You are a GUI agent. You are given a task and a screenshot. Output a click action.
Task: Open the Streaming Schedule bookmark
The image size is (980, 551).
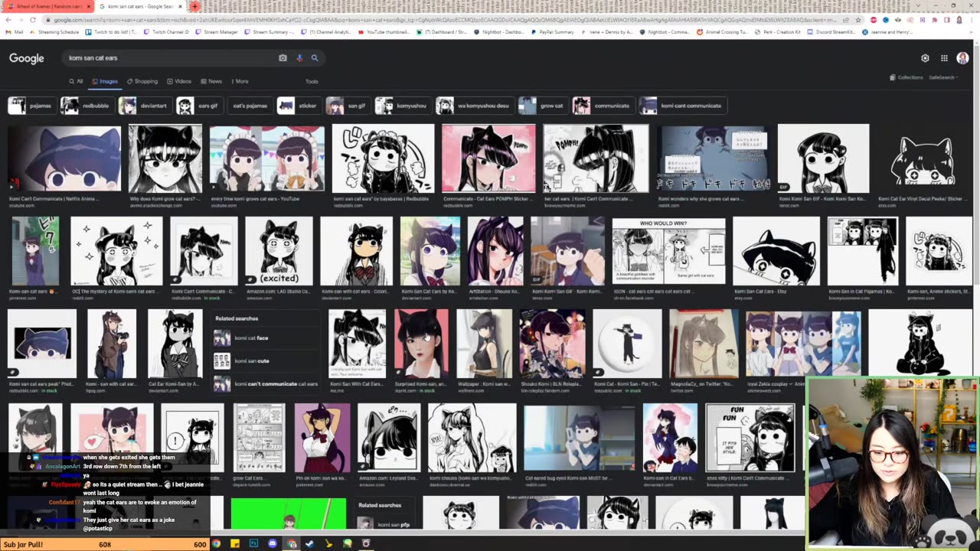coord(54,32)
